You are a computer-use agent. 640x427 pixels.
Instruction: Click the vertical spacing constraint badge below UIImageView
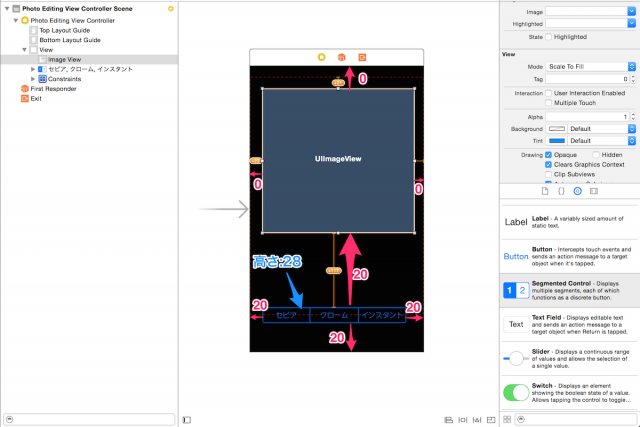(333, 271)
